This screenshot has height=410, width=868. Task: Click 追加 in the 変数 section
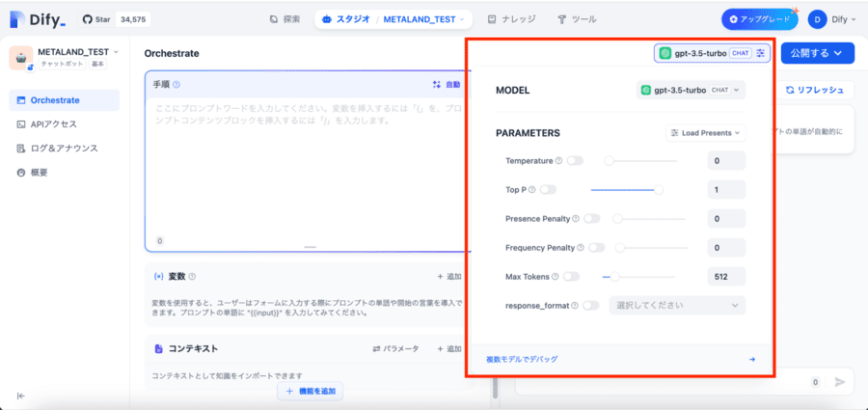click(448, 277)
